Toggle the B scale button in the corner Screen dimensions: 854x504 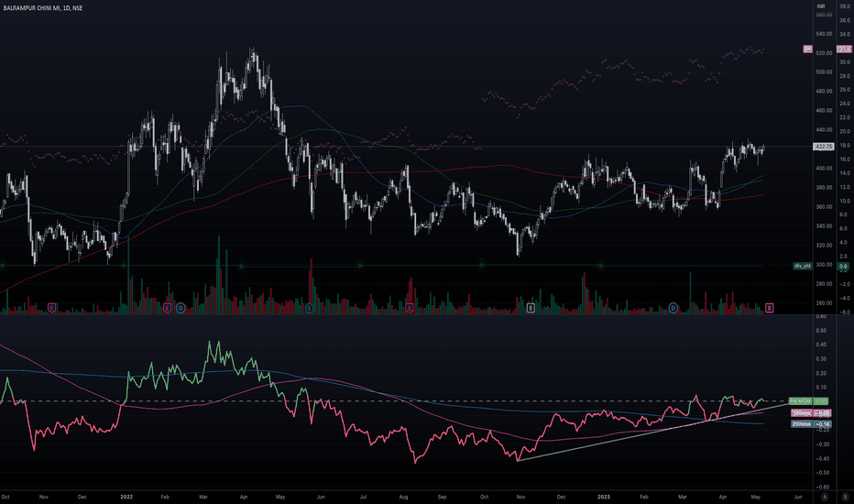845,497
